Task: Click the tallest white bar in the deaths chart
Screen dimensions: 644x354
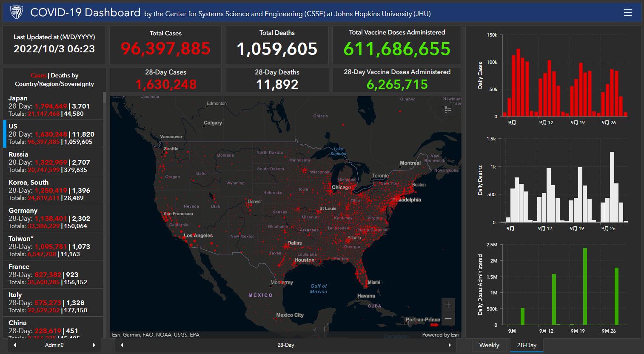Action: click(612, 187)
